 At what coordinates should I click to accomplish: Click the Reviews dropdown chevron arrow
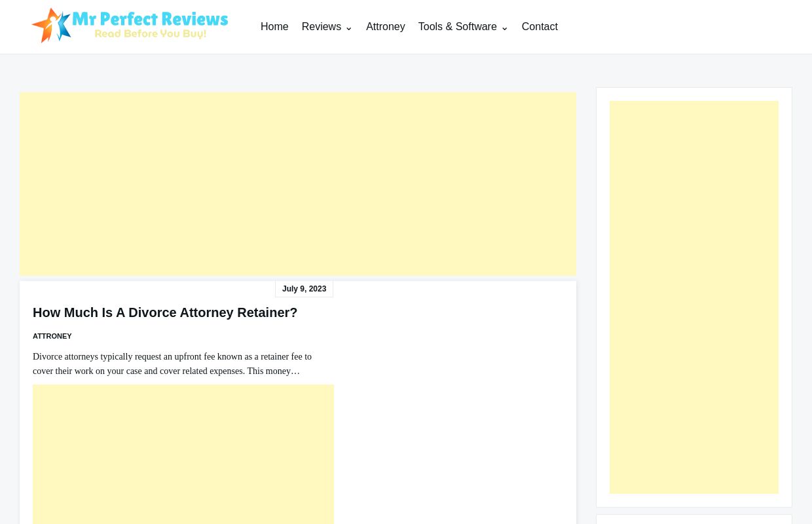coord(348,29)
